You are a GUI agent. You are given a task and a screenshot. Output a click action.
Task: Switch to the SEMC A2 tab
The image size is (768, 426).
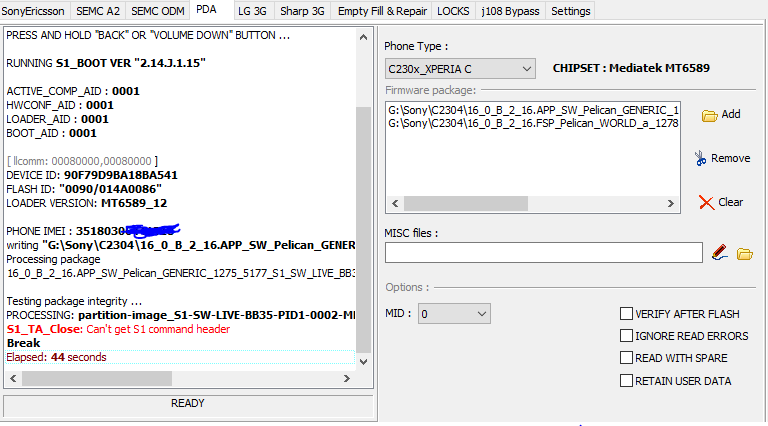point(98,11)
